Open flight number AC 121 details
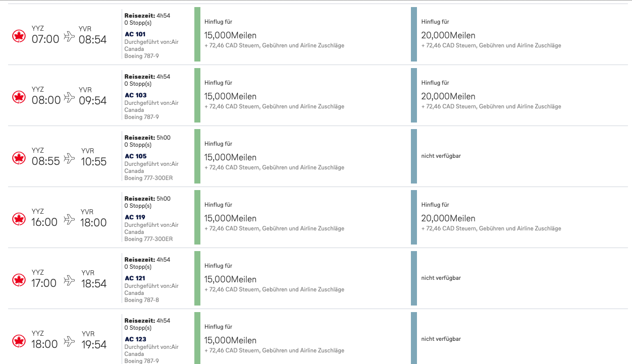 pos(135,278)
